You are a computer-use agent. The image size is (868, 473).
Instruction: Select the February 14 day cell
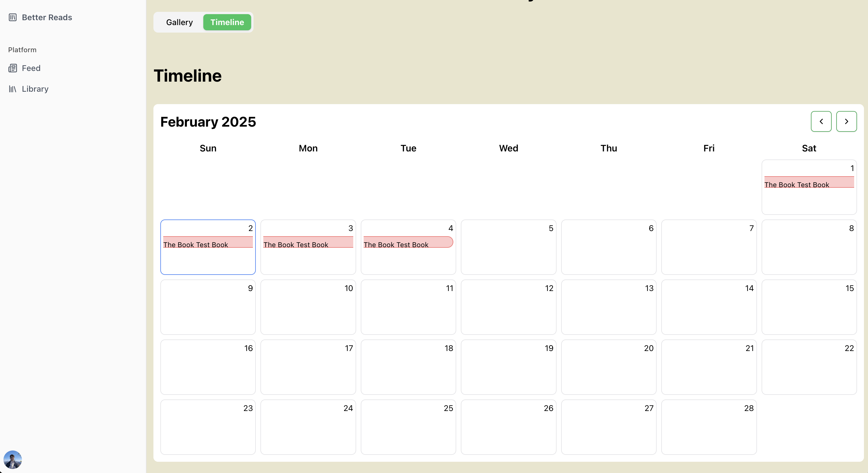[709, 307]
